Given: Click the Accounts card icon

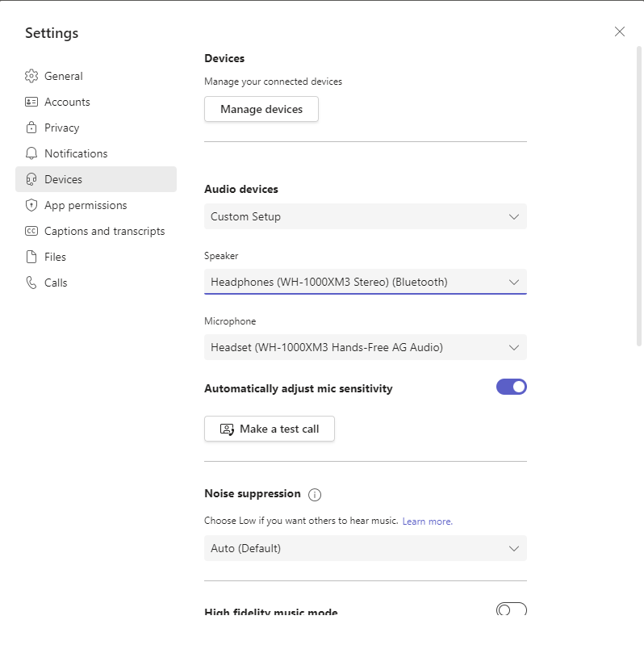Looking at the screenshot, I should [31, 102].
